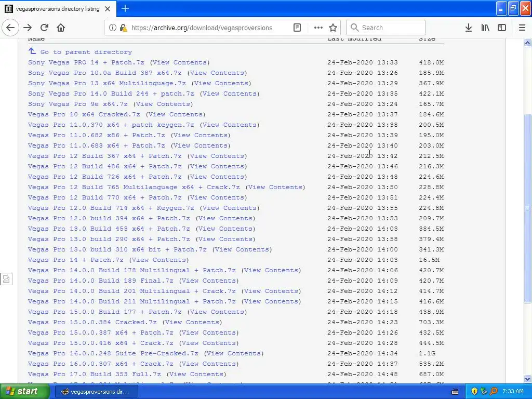The height and width of the screenshot is (399, 532).
Task: Click the broken image icon at left edge
Action: click(x=6, y=279)
